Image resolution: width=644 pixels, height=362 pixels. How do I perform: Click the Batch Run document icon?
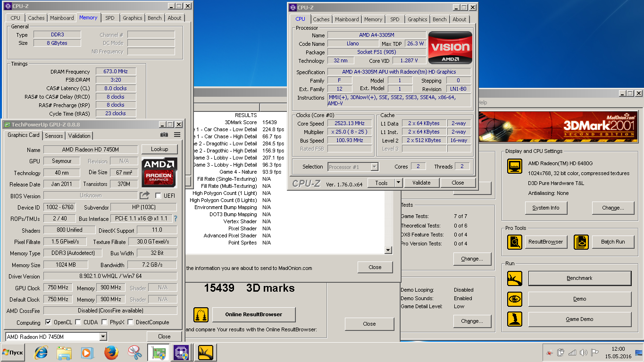pos(581,242)
